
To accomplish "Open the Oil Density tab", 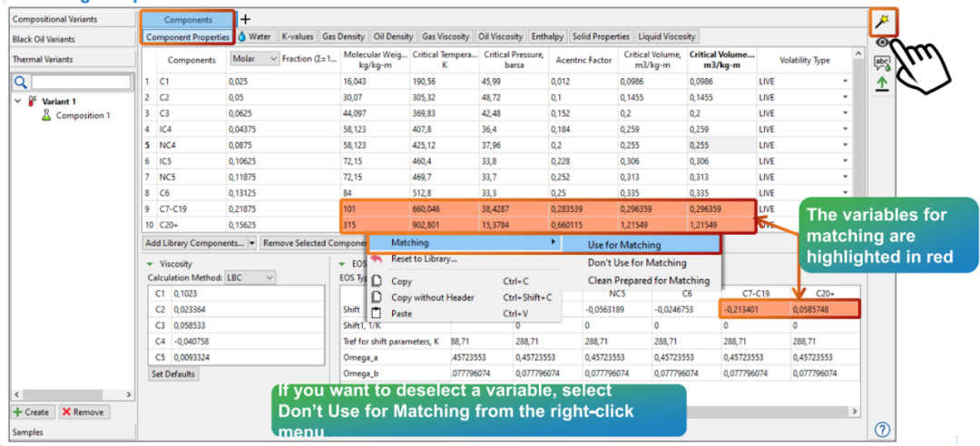I will click(x=393, y=37).
